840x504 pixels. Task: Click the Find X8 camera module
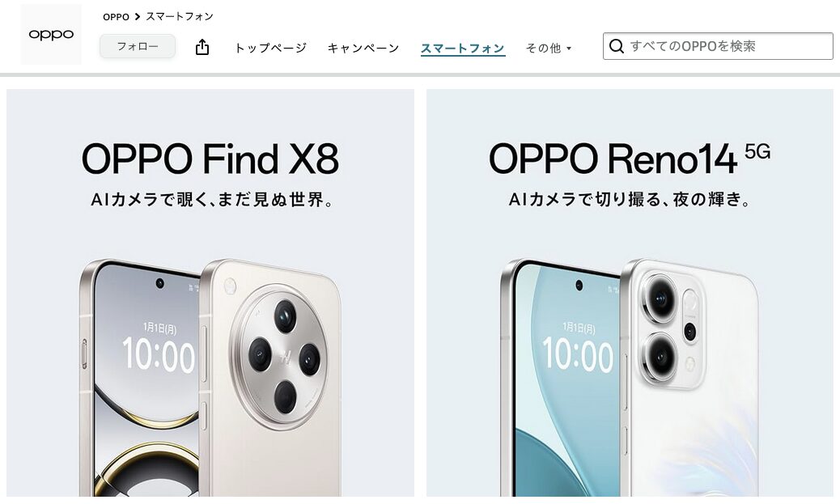click(x=285, y=355)
